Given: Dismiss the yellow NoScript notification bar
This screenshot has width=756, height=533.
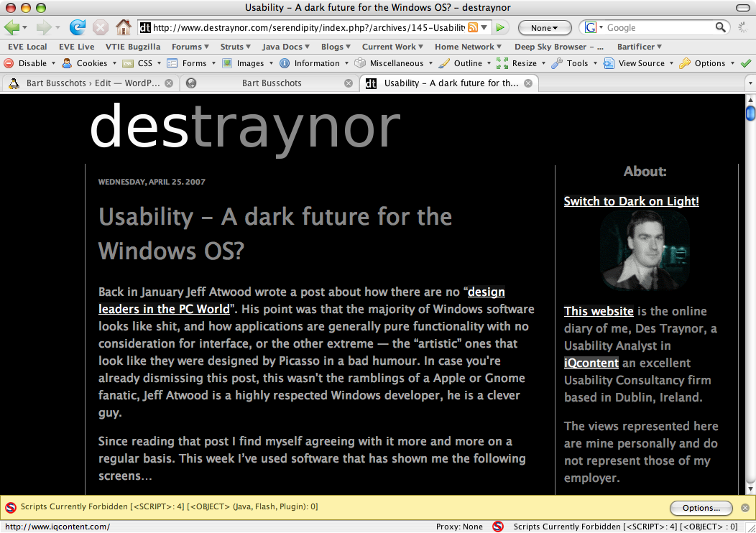Looking at the screenshot, I should click(x=745, y=508).
